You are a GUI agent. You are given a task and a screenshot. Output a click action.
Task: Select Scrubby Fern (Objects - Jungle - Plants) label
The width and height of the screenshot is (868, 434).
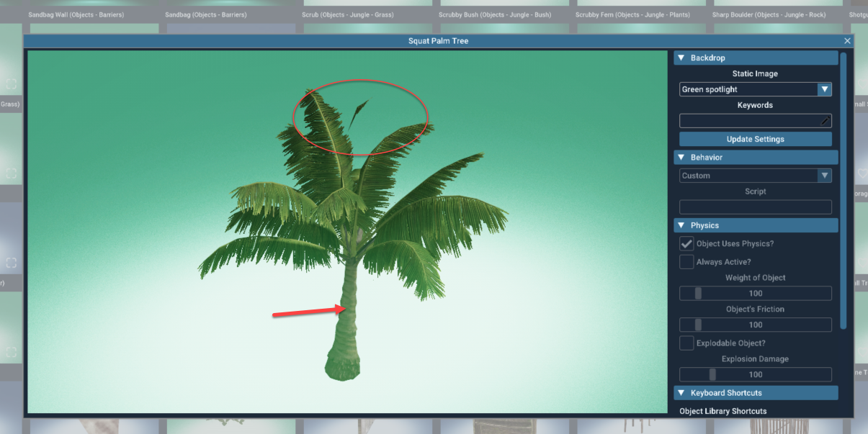(x=632, y=14)
